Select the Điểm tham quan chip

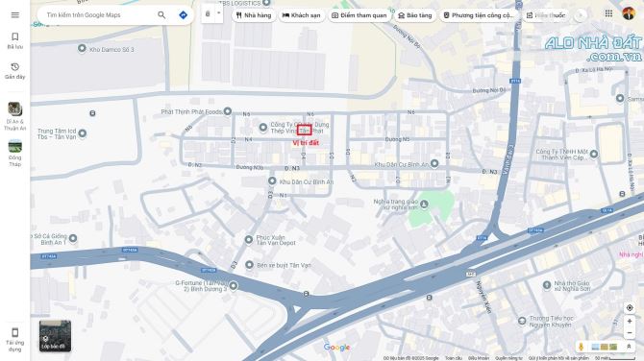[359, 15]
